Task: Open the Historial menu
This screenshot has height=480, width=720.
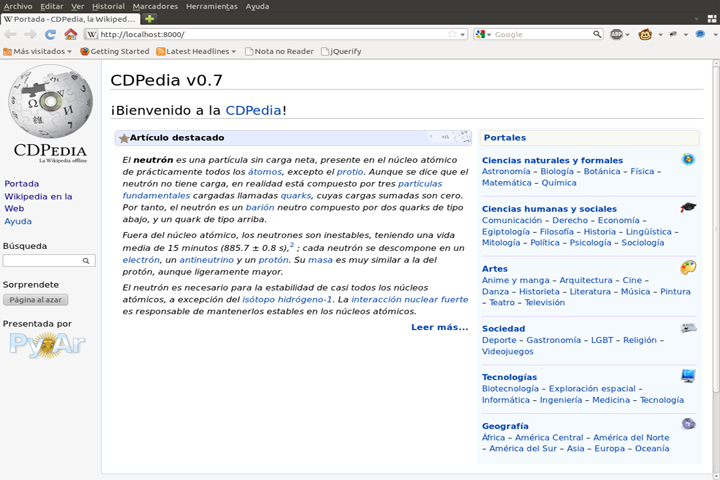Action: (x=108, y=6)
